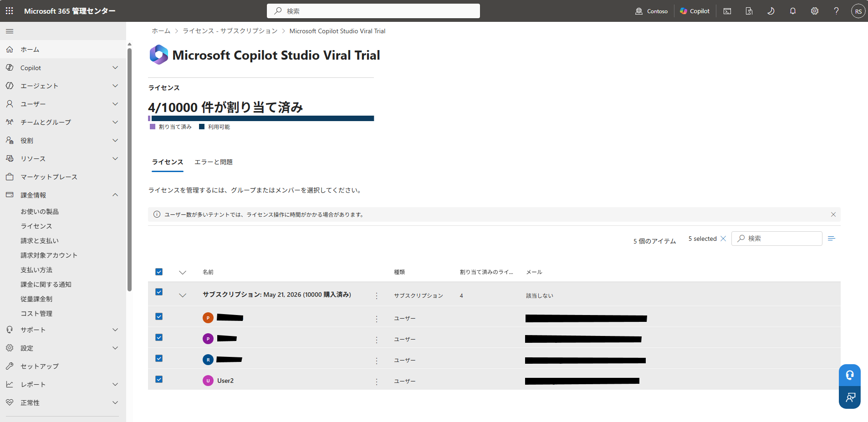Viewport: 868px width, 422px height.
Task: Open help question mark icon
Action: coord(837,11)
